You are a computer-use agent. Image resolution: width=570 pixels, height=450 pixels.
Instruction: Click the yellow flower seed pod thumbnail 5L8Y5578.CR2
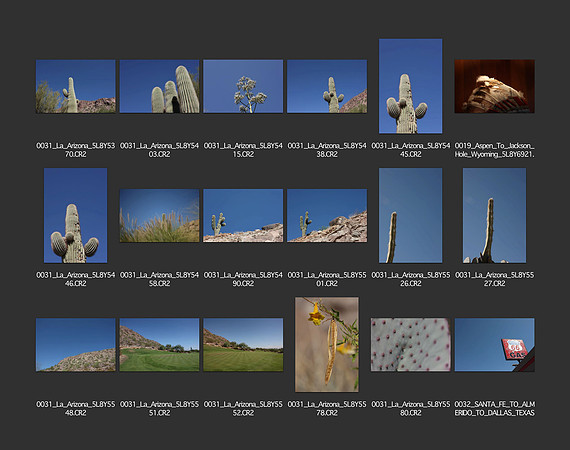pyautogui.click(x=327, y=345)
